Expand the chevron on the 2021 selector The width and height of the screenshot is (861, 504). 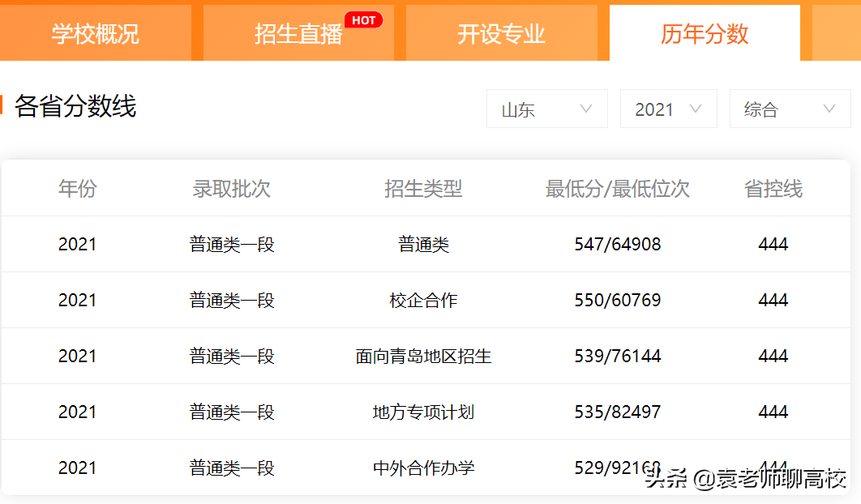click(x=696, y=109)
